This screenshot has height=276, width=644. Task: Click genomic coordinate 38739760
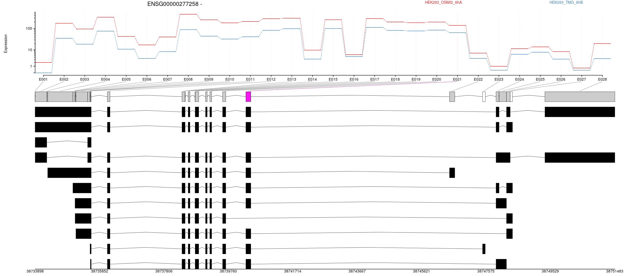coord(228,271)
